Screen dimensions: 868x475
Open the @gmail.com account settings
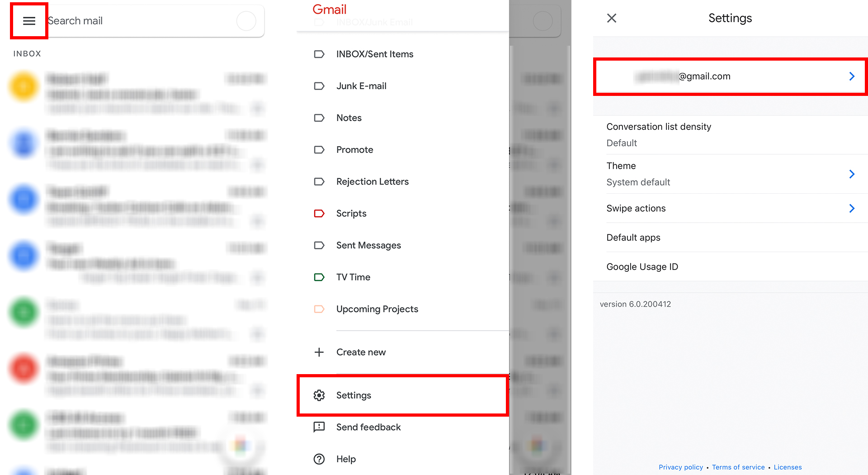point(730,76)
